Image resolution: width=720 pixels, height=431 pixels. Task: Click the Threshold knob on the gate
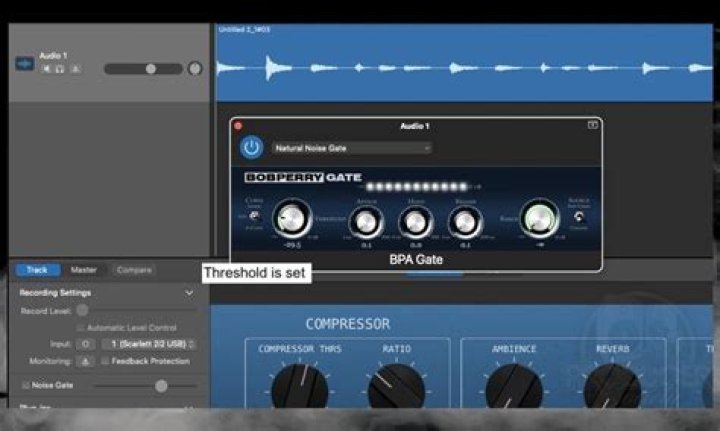[x=292, y=218]
